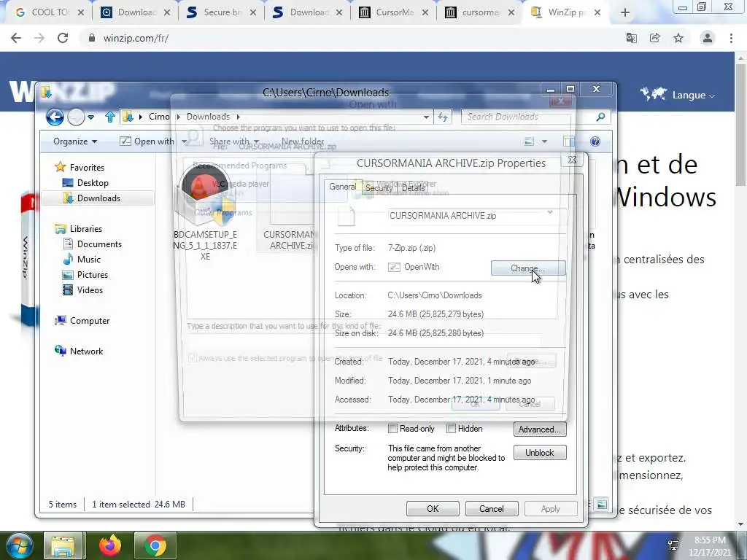
Task: Click the Search Downloads box
Action: point(529,117)
